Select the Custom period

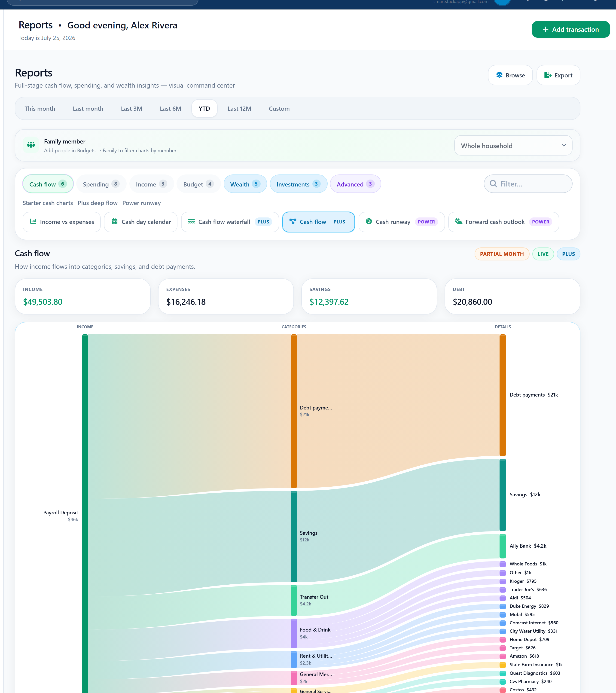279,109
